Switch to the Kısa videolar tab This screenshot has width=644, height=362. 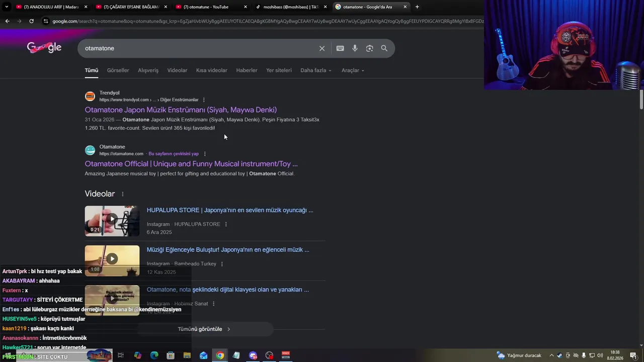[211, 70]
